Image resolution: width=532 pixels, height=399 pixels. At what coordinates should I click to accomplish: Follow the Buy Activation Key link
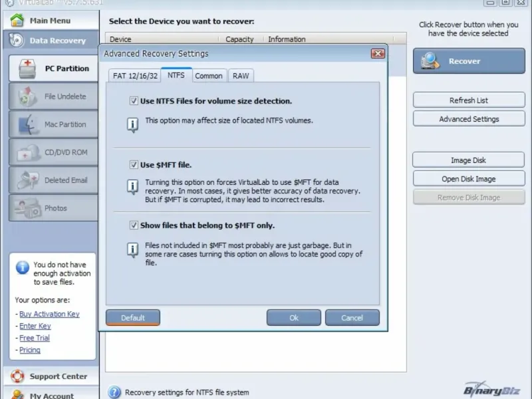(x=49, y=314)
